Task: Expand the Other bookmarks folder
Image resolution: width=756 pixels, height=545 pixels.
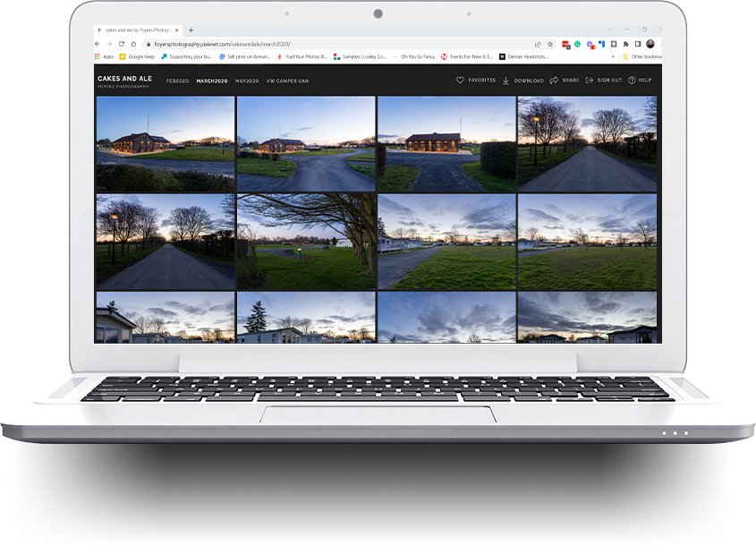Action: coord(642,56)
